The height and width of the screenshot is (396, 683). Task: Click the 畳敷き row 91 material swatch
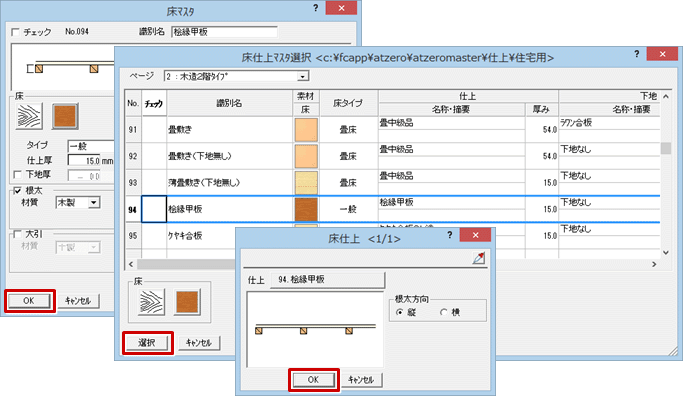306,130
